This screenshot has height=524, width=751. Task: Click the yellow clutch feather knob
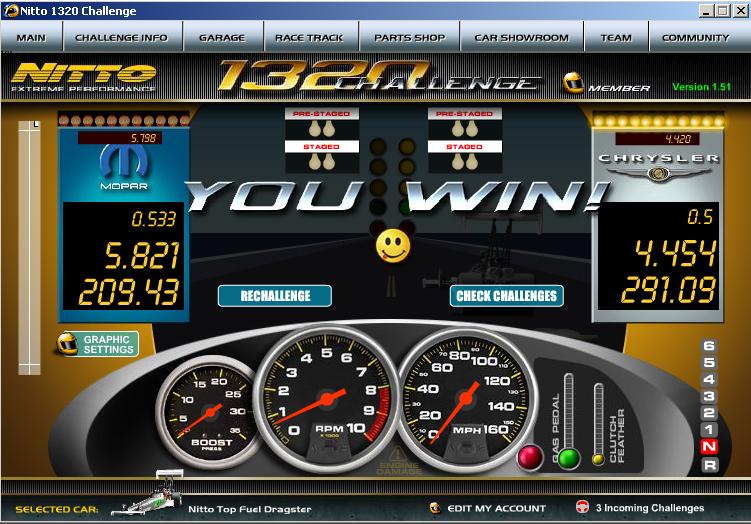pyautogui.click(x=598, y=459)
